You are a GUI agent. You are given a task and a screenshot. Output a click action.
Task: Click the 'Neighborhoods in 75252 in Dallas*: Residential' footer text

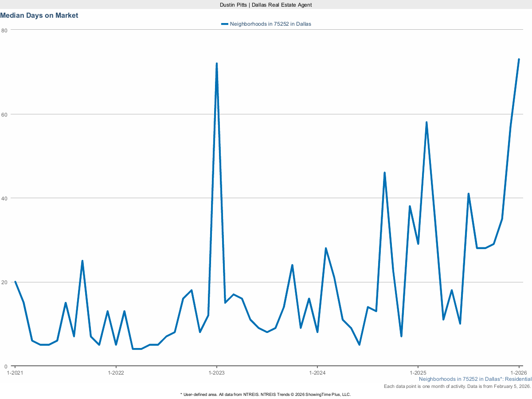475,379
